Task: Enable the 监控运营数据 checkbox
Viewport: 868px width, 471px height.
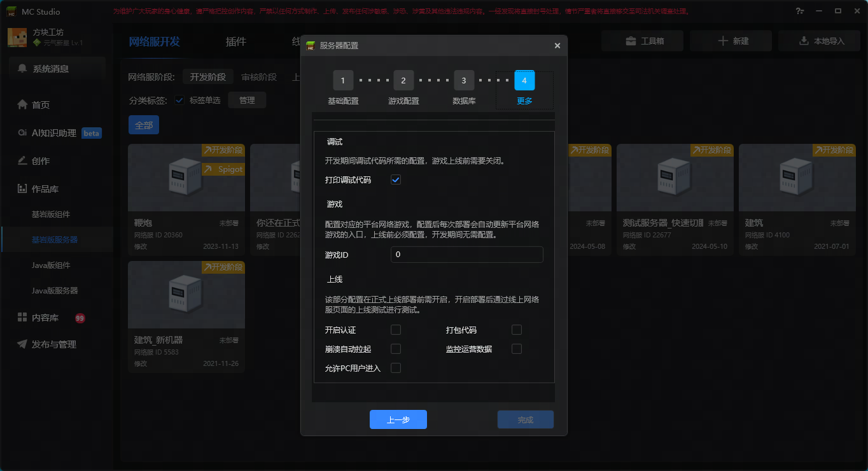Action: [x=517, y=349]
